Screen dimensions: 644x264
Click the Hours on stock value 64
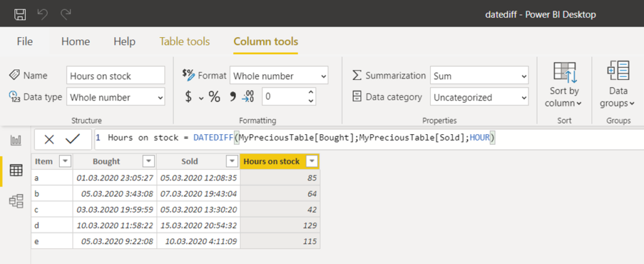[x=280, y=193]
